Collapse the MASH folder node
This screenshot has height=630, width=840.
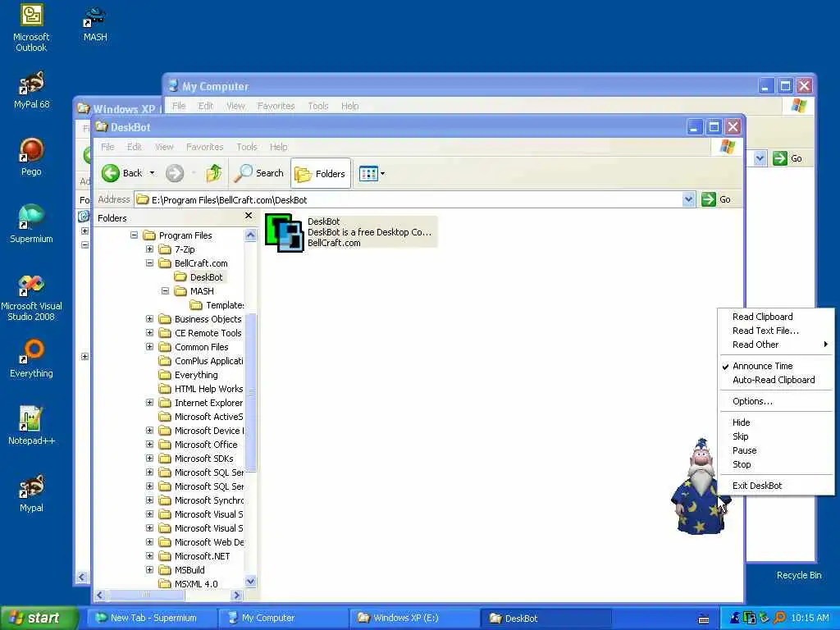[165, 291]
